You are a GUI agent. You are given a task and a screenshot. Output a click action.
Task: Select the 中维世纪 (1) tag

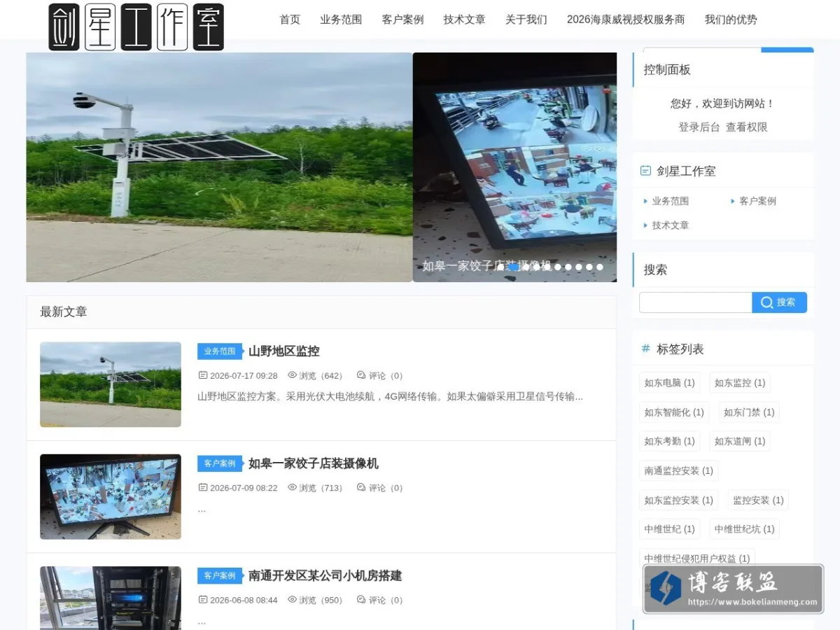coord(670,528)
